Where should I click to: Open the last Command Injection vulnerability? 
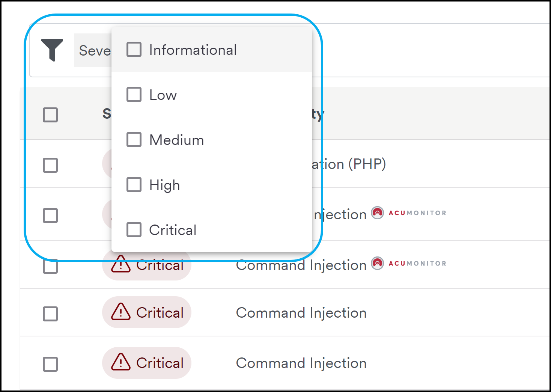click(301, 363)
